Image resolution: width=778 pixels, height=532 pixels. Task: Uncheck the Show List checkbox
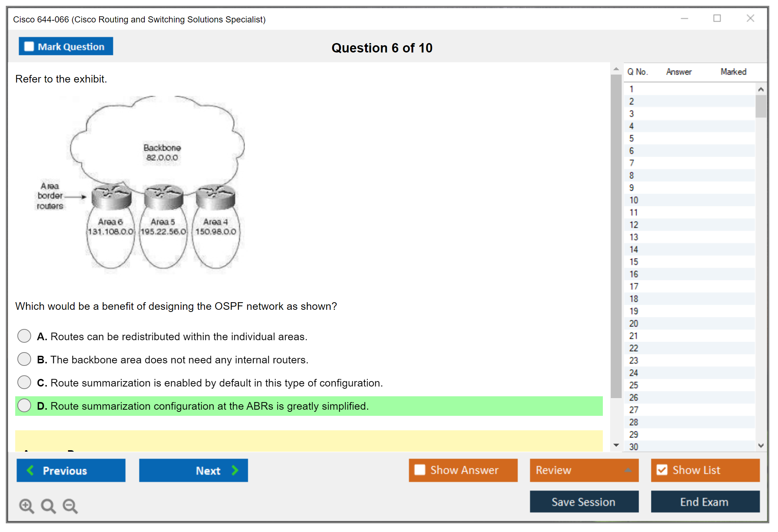[x=662, y=470]
